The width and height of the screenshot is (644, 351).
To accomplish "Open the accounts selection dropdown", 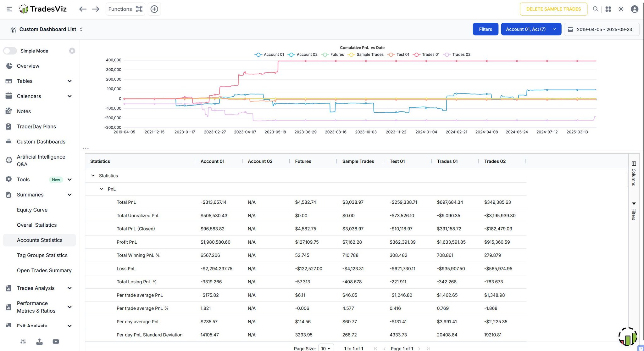I will coord(531,29).
